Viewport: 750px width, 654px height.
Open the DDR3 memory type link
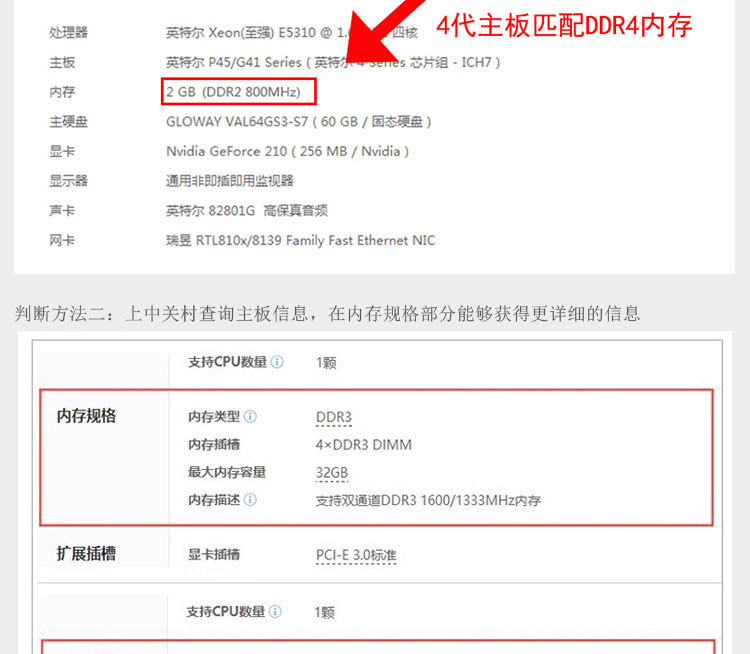pyautogui.click(x=334, y=417)
